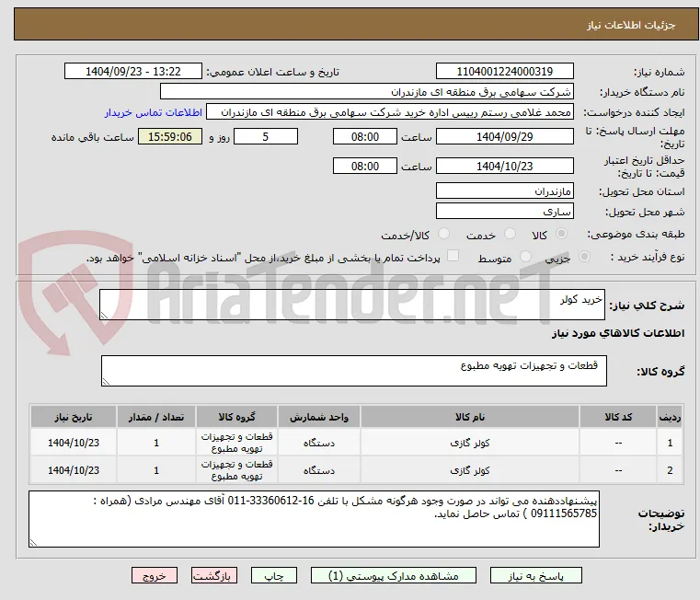Click the resize handle of the description box
The width and height of the screenshot is (700, 600).
click(104, 315)
